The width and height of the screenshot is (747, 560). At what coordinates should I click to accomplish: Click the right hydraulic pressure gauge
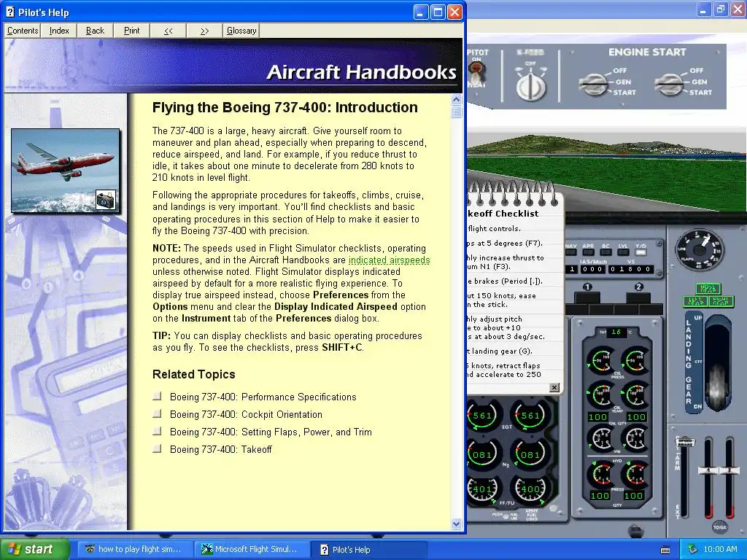click(x=635, y=475)
